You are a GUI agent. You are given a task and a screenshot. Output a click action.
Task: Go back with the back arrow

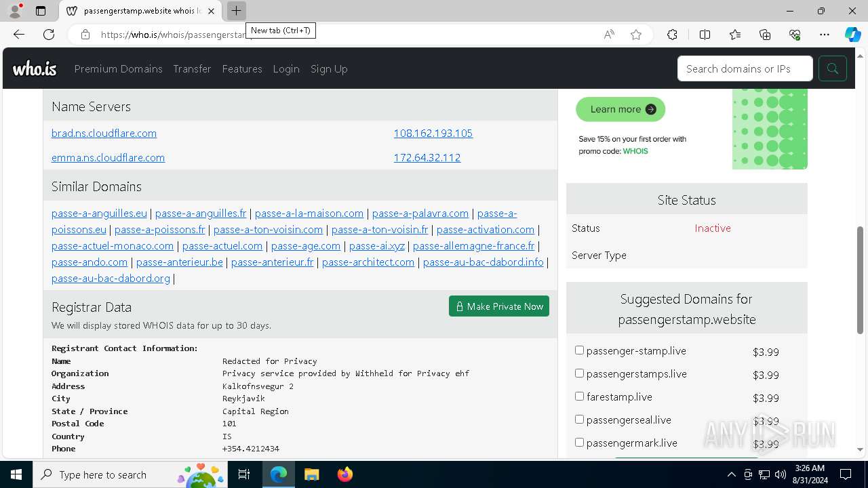19,35
